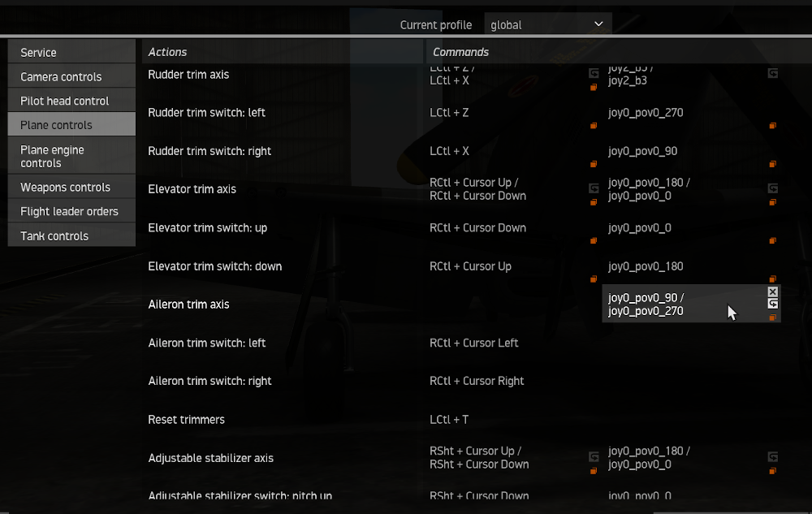Viewport: 812px width, 514px height.
Task: Click the RCtl + Cursor Left binding for Aileron trim left
Action: 473,343
